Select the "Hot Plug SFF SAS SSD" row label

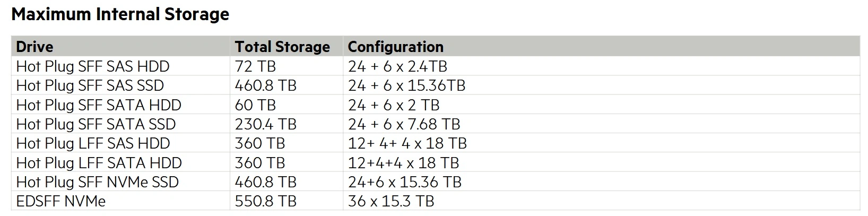(x=90, y=85)
